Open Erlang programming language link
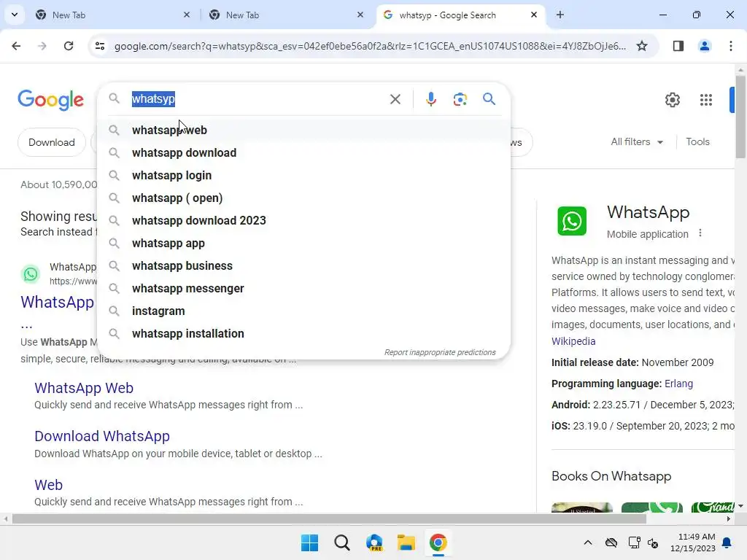The width and height of the screenshot is (747, 560). [x=678, y=384]
